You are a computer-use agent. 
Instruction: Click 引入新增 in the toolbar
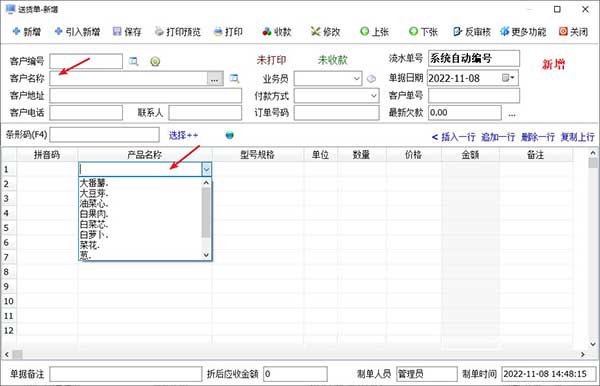point(77,32)
